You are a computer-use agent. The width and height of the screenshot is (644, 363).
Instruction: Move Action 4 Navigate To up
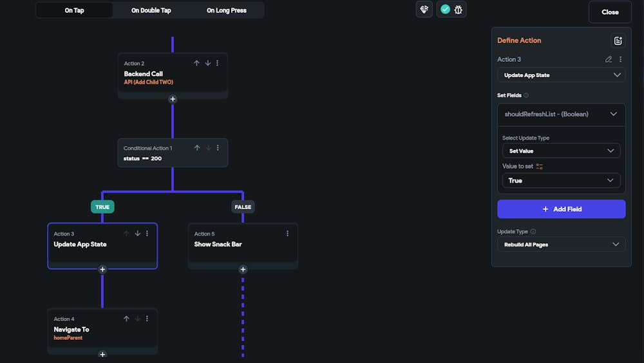[126, 319]
